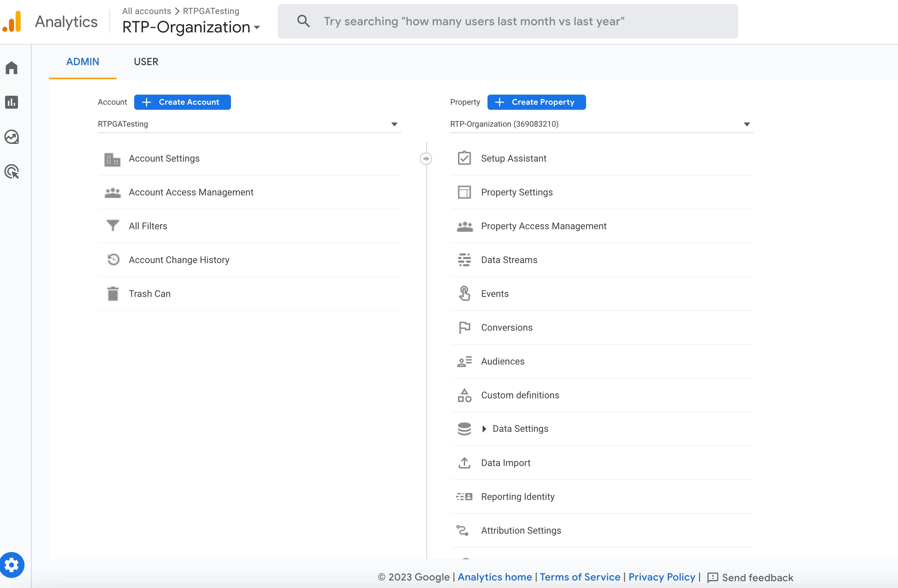Click the Send feedback icon
The width and height of the screenshot is (898, 588).
coord(712,577)
